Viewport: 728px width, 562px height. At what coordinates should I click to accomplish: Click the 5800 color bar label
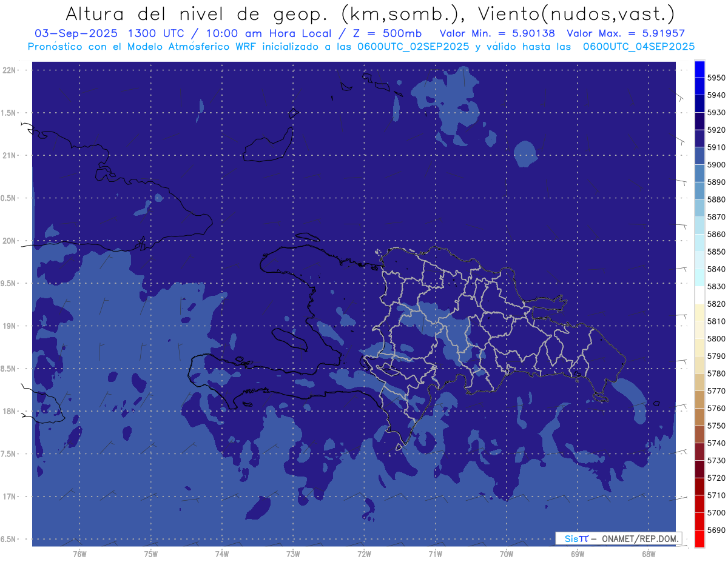click(716, 338)
